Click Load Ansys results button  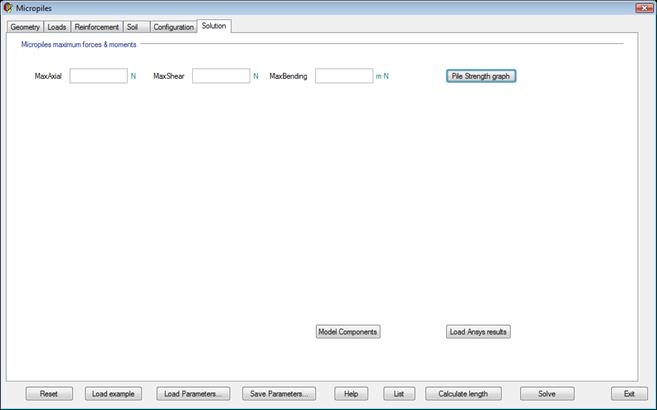[x=478, y=332]
